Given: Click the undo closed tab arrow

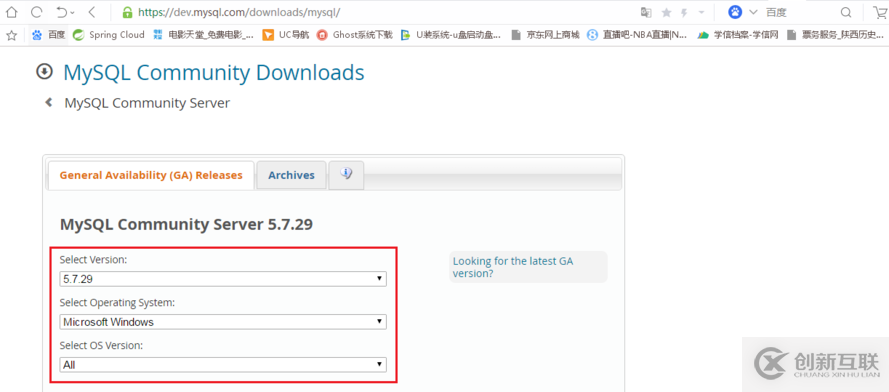Looking at the screenshot, I should tap(62, 12).
